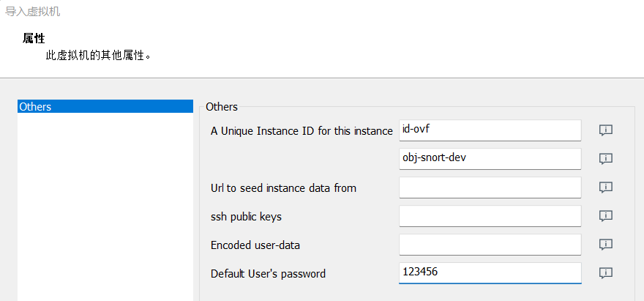Click the 'Encoded user-data' label text

[x=255, y=245]
